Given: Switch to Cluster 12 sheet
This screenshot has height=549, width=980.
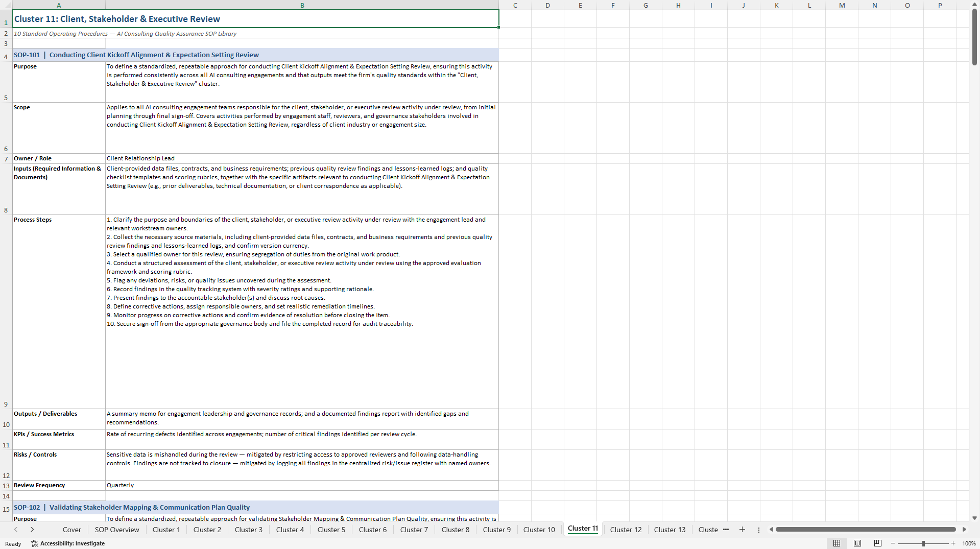Looking at the screenshot, I should 626,530.
